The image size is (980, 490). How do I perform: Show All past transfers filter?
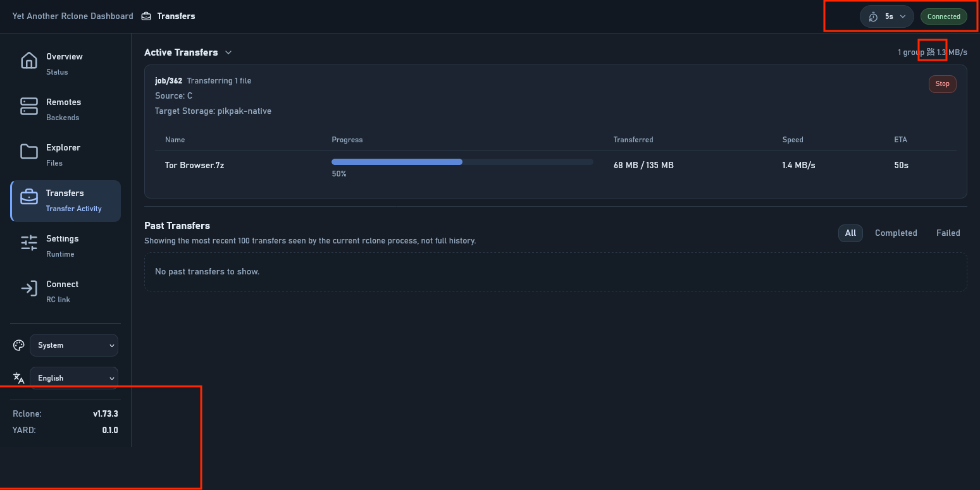click(850, 233)
